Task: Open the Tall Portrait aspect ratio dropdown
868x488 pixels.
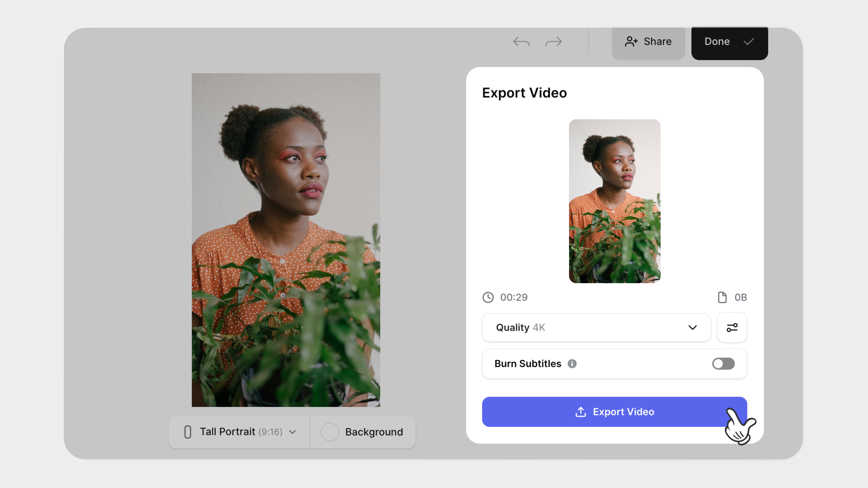Action: point(240,432)
